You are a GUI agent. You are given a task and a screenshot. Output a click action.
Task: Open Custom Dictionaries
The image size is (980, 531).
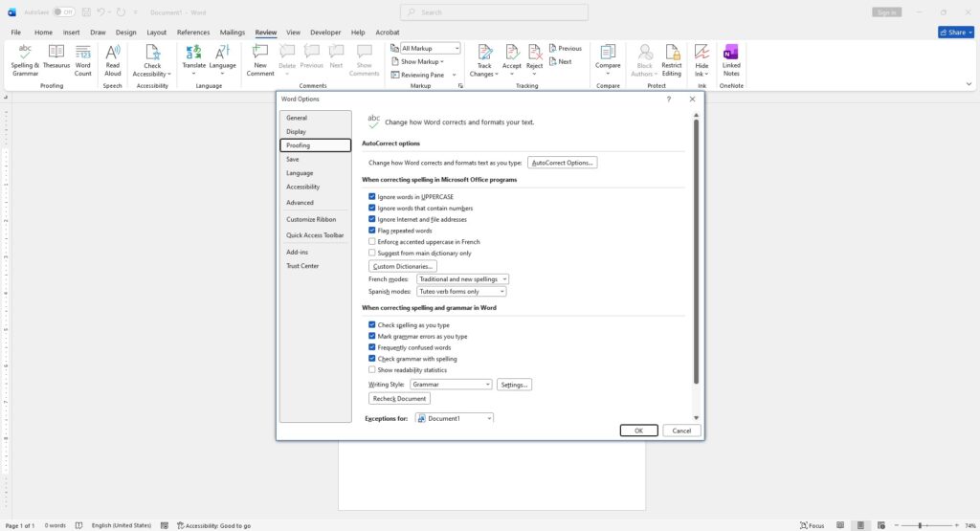403,266
